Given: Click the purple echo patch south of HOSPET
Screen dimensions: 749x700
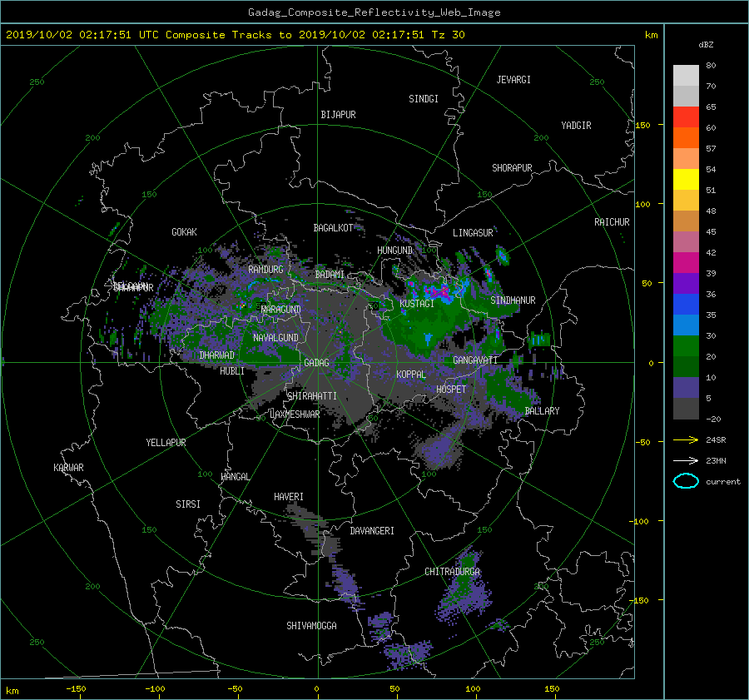Looking at the screenshot, I should 439,451.
